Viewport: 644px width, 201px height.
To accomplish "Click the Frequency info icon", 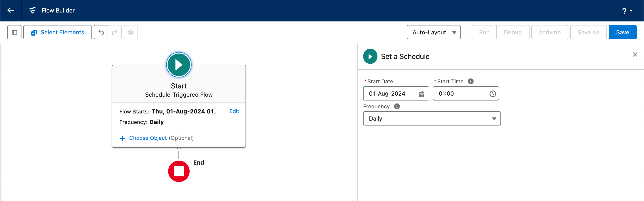I will point(397,106).
